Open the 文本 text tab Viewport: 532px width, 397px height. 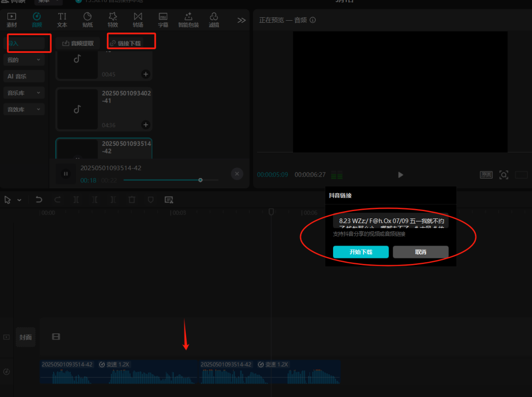coord(62,20)
